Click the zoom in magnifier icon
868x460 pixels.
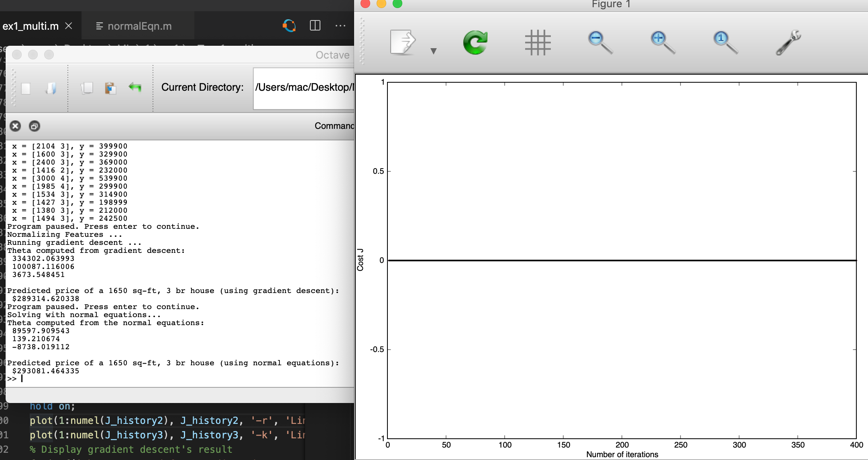coord(662,43)
